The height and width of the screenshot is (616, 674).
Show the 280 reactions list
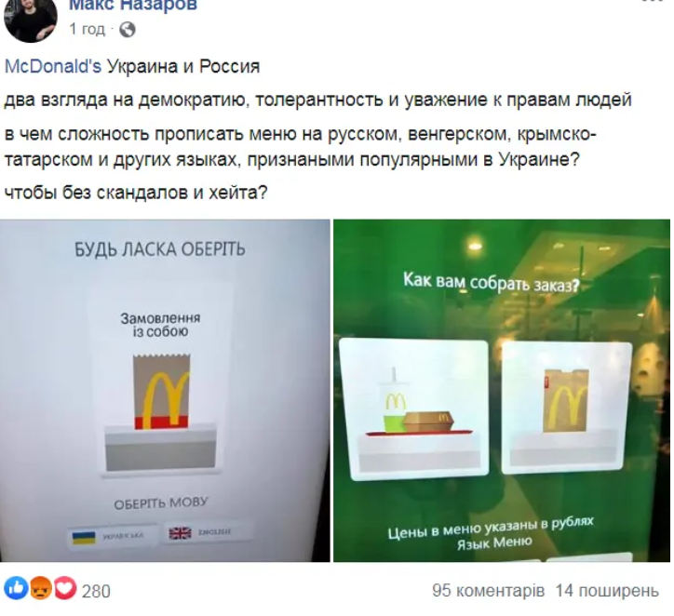(96, 592)
